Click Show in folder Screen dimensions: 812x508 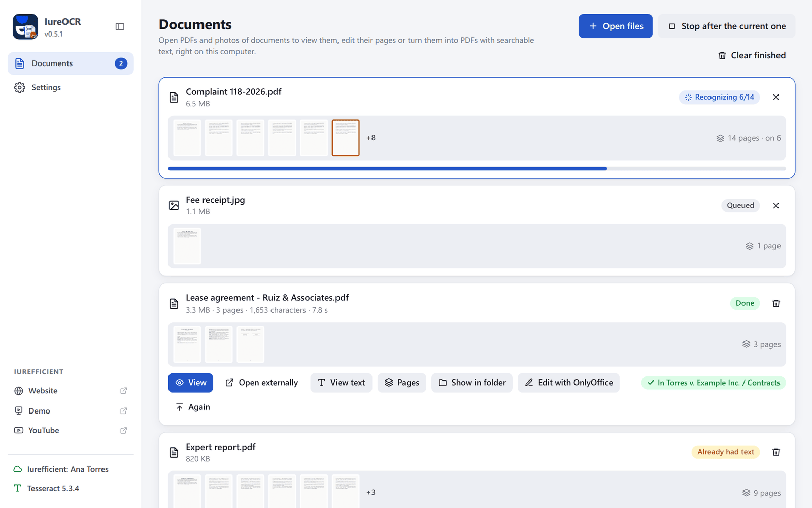(472, 383)
